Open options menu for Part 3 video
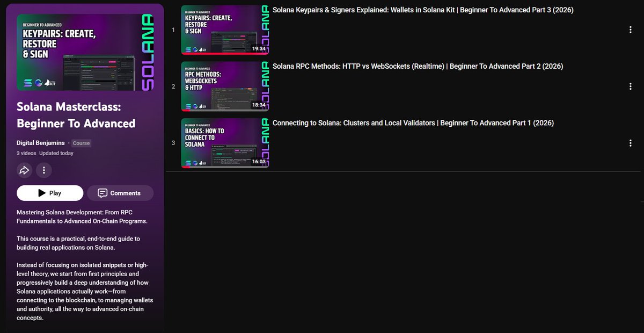The image size is (644, 333). tap(631, 30)
